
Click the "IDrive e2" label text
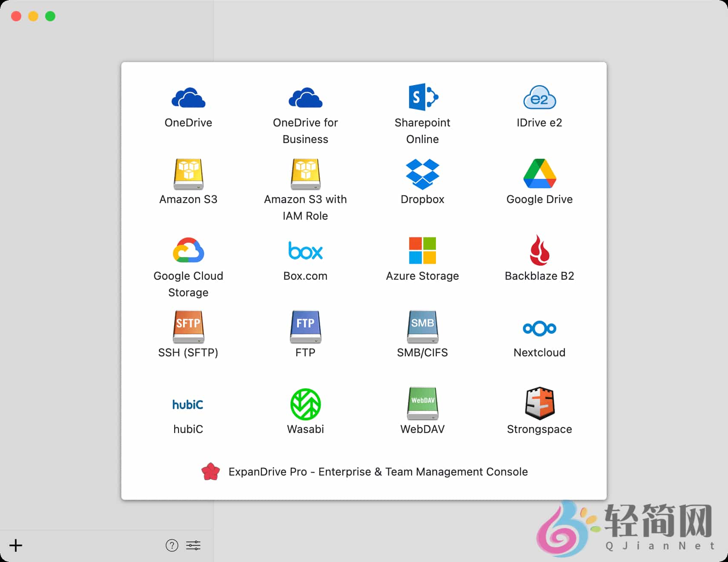pyautogui.click(x=539, y=123)
